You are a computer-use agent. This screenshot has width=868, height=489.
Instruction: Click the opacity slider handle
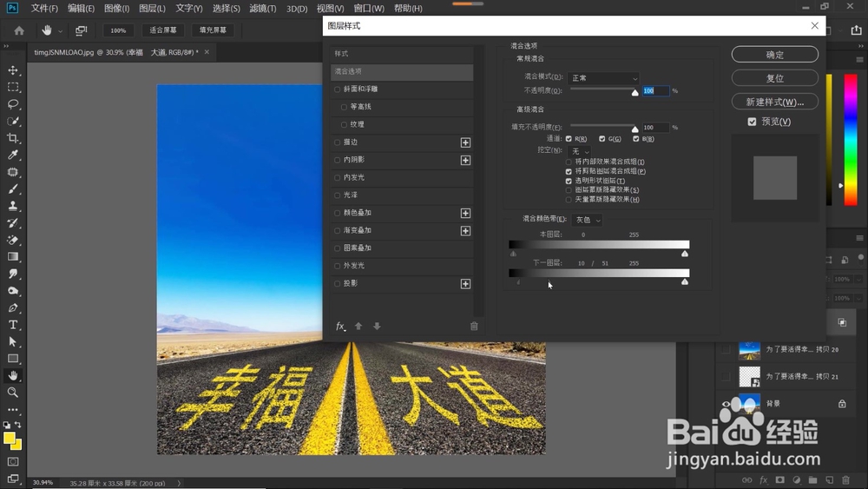(x=635, y=92)
